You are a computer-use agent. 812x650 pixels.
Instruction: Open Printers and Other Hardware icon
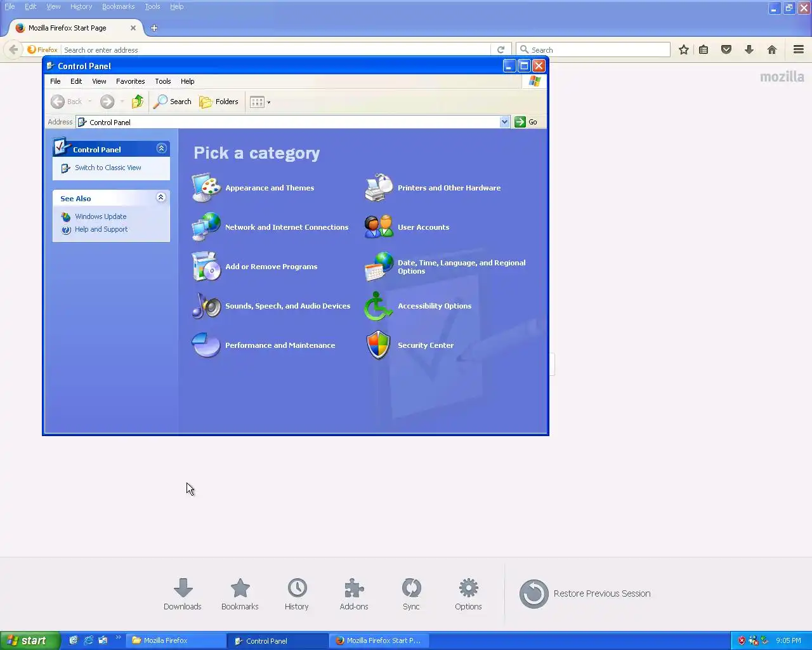click(379, 188)
